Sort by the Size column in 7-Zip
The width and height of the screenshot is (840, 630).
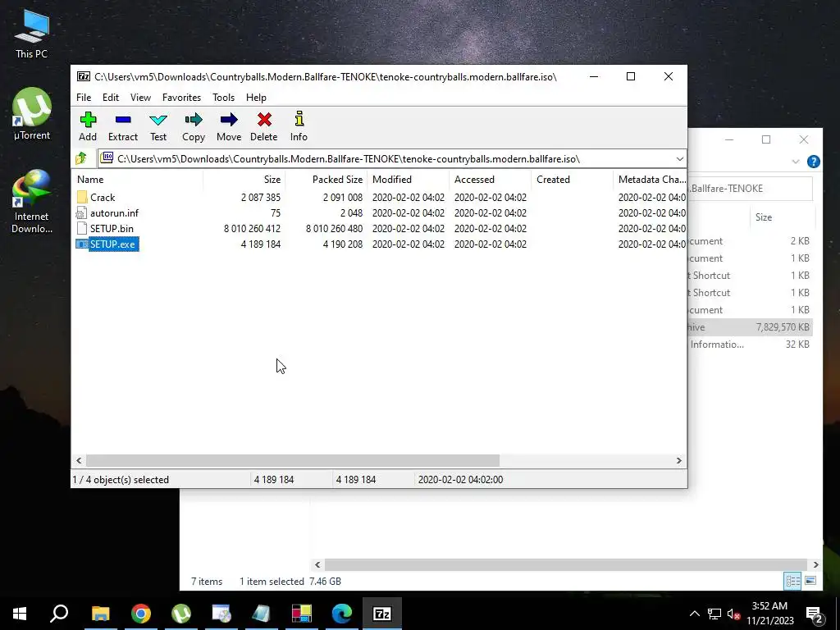point(244,180)
